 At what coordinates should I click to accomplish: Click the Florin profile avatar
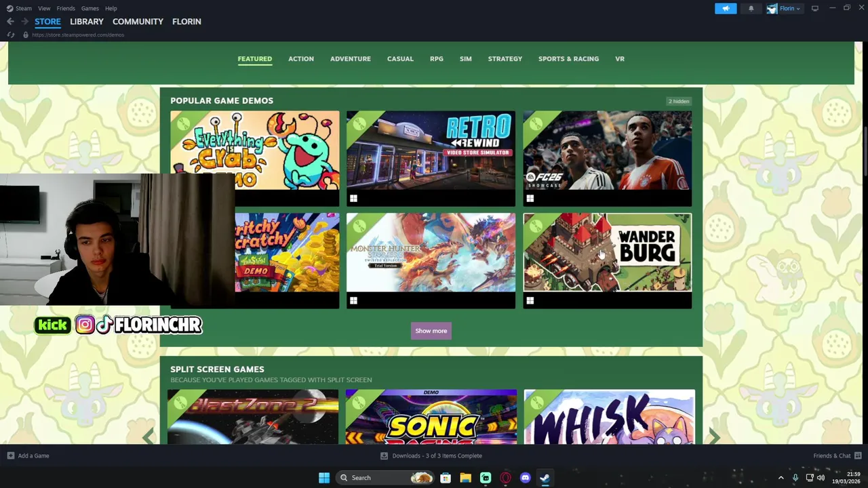[x=772, y=8]
